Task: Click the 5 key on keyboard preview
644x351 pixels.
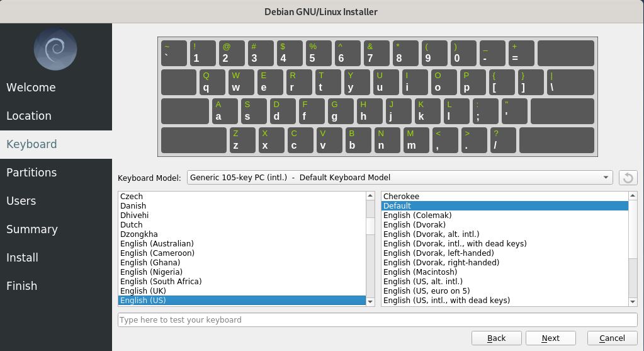Action: (319, 53)
